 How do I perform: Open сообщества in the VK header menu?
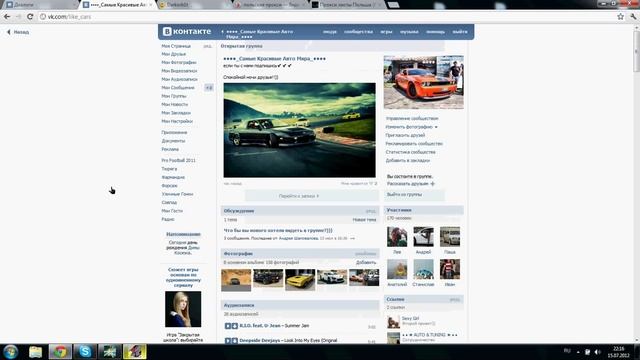(x=358, y=31)
